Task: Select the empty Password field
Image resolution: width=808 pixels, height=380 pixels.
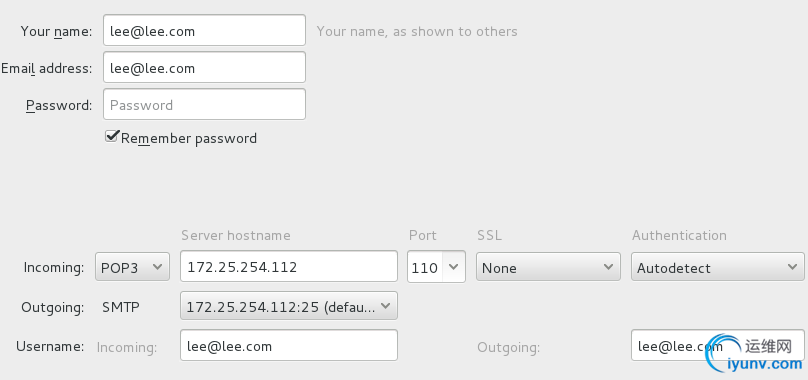Action: click(204, 104)
